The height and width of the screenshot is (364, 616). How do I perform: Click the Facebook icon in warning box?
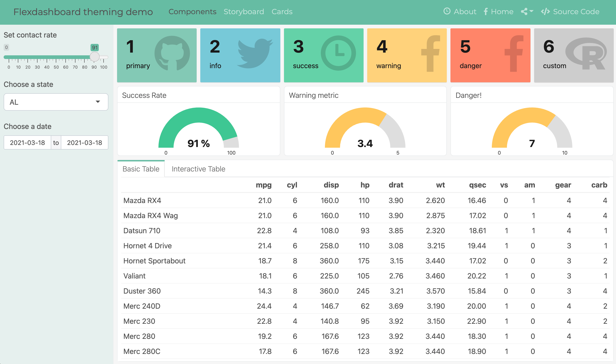point(431,54)
